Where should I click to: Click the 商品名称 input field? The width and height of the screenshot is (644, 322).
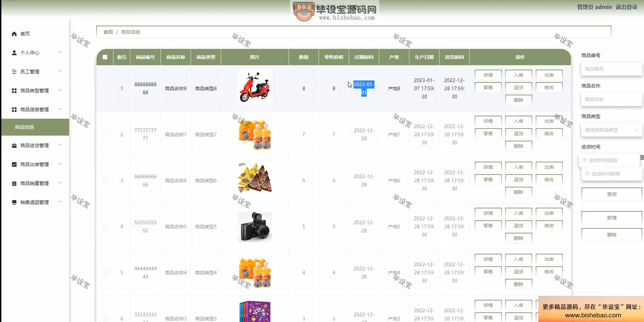612,99
